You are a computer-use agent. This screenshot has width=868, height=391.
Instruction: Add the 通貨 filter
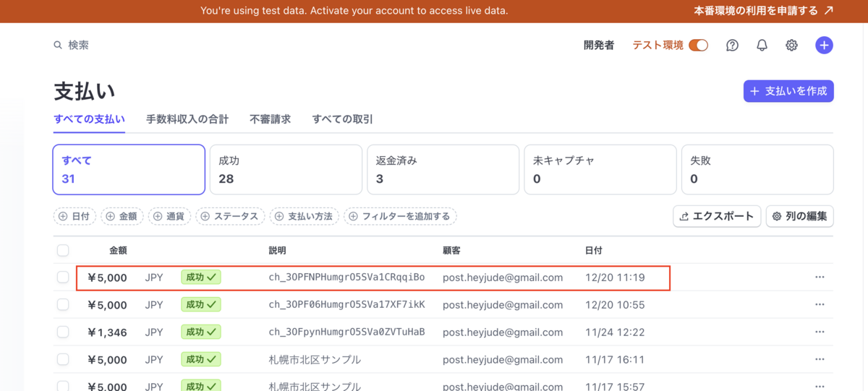pos(170,216)
